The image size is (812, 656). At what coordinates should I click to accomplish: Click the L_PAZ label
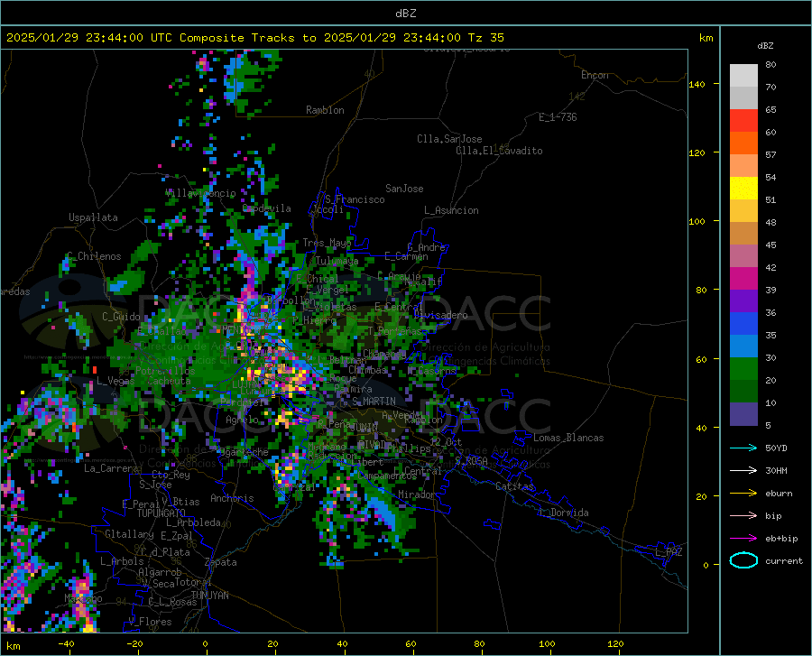point(669,552)
